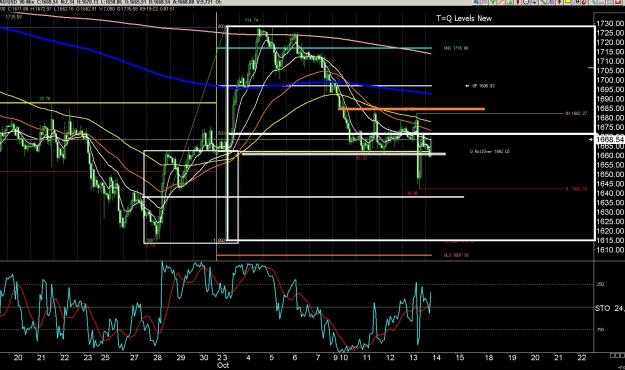
Task: Click date 27 on the time axis
Action: click(x=134, y=358)
